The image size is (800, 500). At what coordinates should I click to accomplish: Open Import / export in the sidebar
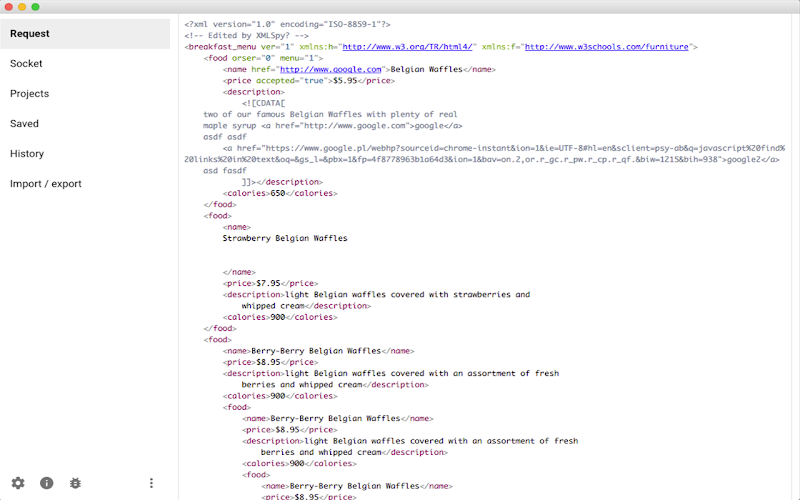click(x=85, y=184)
